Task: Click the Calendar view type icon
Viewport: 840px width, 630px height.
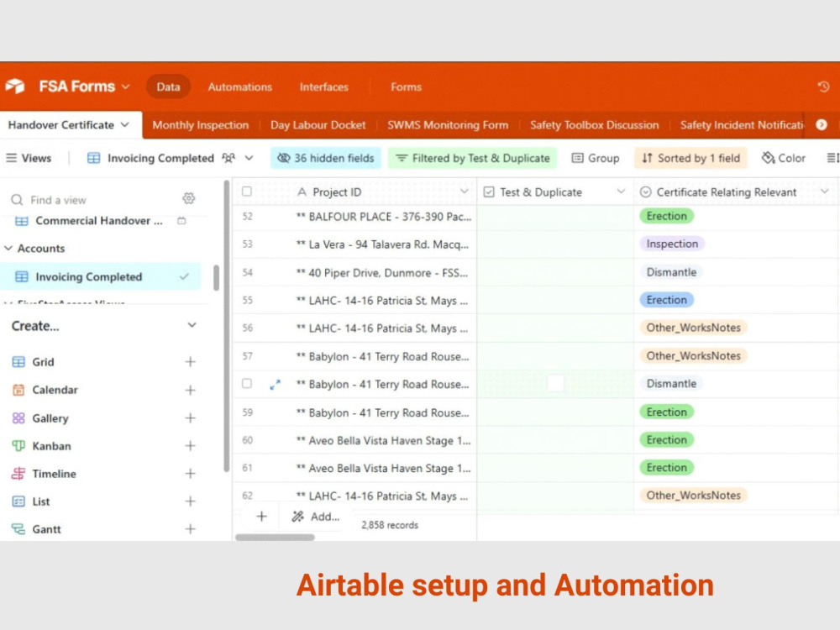Action: (x=18, y=390)
